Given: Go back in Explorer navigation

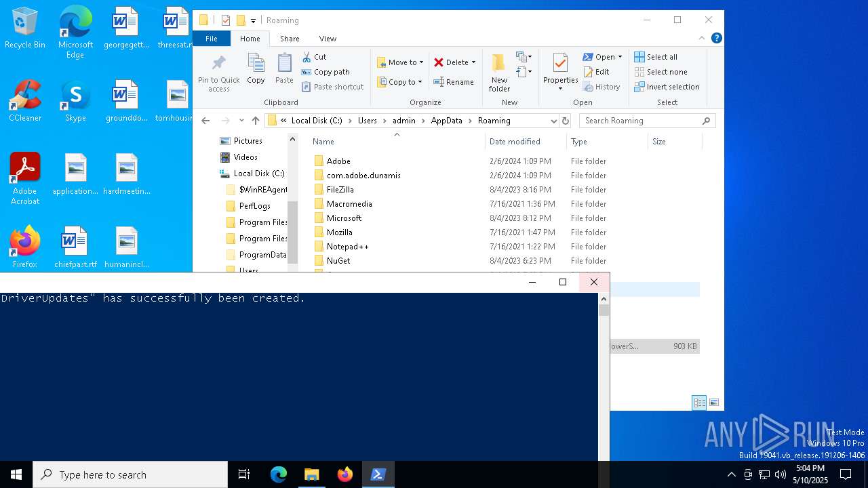Looking at the screenshot, I should pos(206,121).
